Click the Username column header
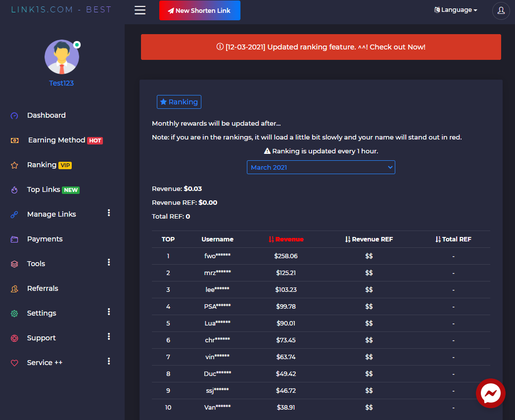 click(x=218, y=239)
